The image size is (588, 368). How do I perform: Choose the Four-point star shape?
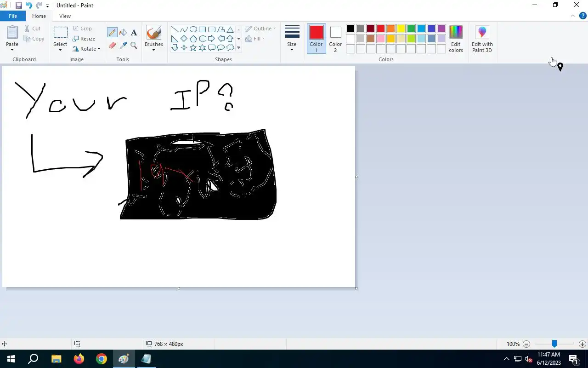pyautogui.click(x=184, y=48)
